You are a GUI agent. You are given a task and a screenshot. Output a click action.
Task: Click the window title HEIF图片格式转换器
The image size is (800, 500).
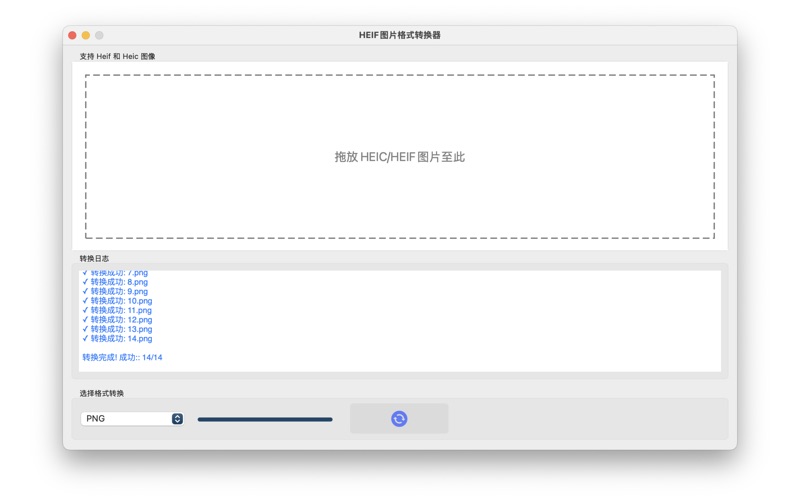click(x=399, y=35)
